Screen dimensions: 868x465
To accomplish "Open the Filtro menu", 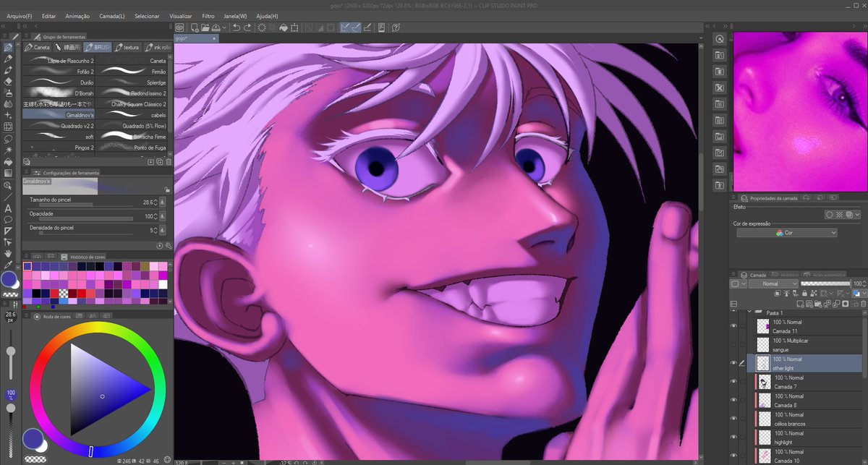I will [208, 15].
